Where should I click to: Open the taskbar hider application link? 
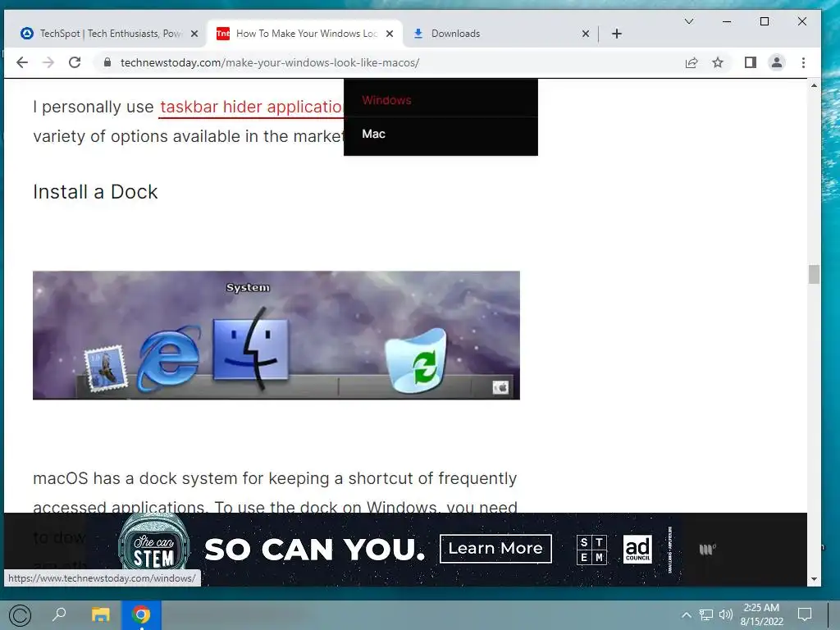251,107
